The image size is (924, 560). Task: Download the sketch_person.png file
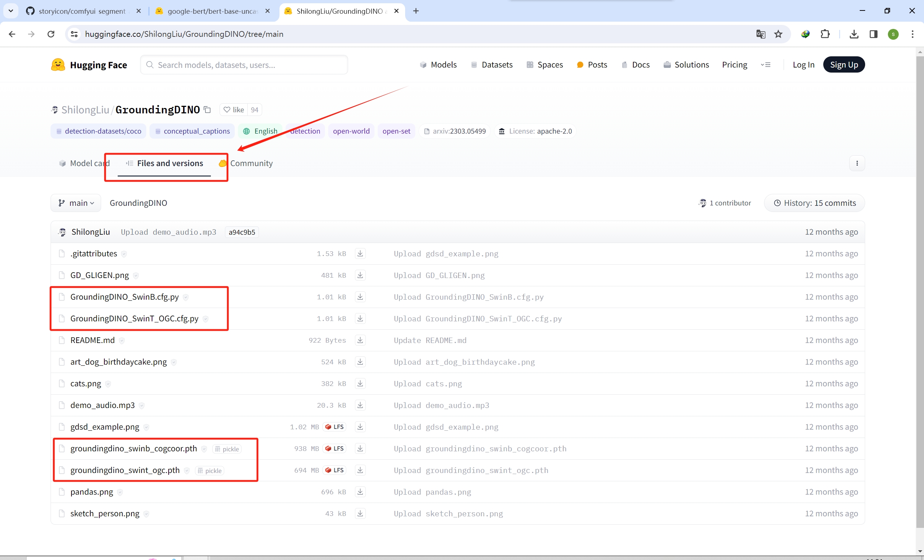pyautogui.click(x=360, y=513)
